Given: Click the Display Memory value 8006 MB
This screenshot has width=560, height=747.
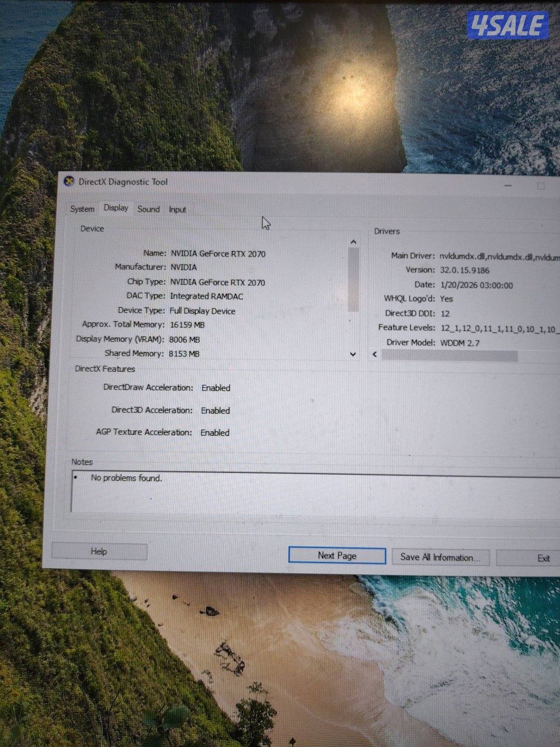Looking at the screenshot, I should tap(184, 340).
